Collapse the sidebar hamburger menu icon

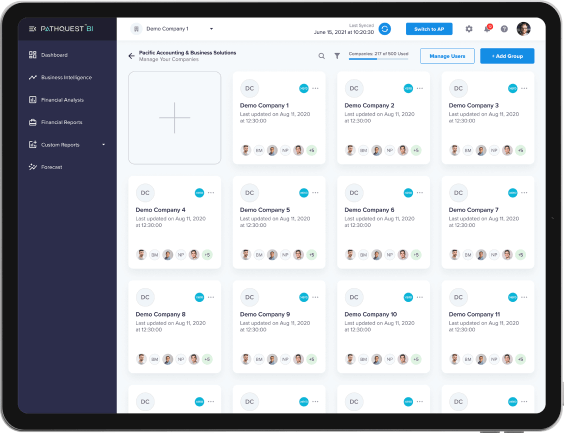(x=32, y=29)
